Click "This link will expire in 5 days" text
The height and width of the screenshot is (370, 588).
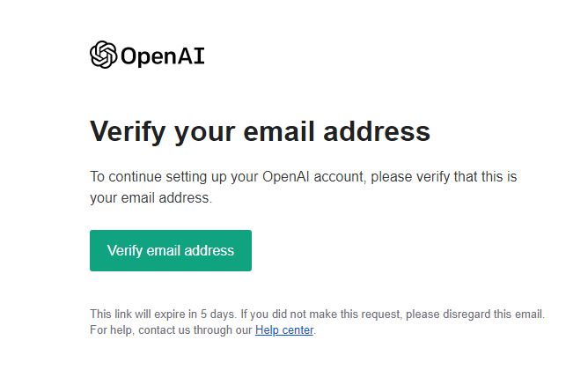point(161,314)
